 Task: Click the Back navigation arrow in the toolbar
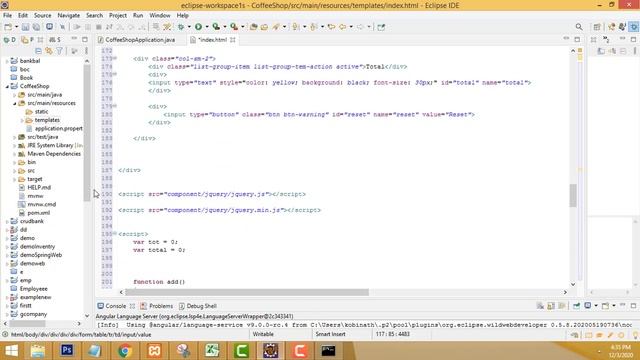[342, 27]
